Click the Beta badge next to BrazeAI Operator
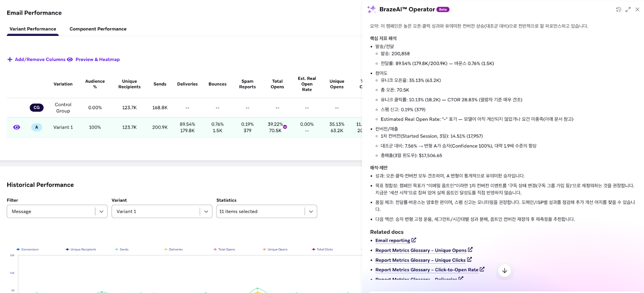Screen dimensions: 644x293 [x=443, y=9]
